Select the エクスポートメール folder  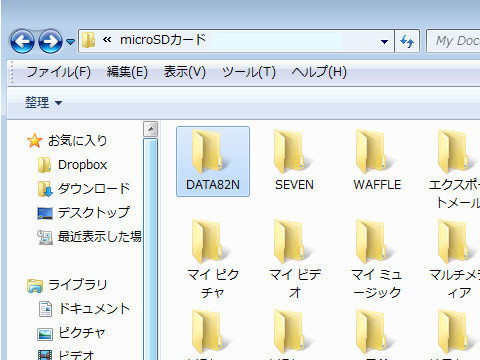coord(455,170)
